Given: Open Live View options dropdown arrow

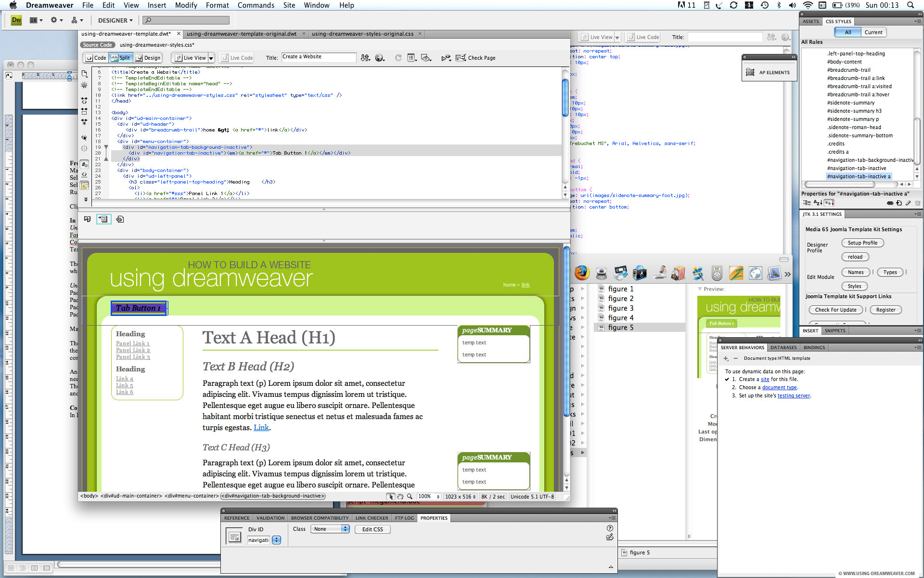Looking at the screenshot, I should click(211, 58).
